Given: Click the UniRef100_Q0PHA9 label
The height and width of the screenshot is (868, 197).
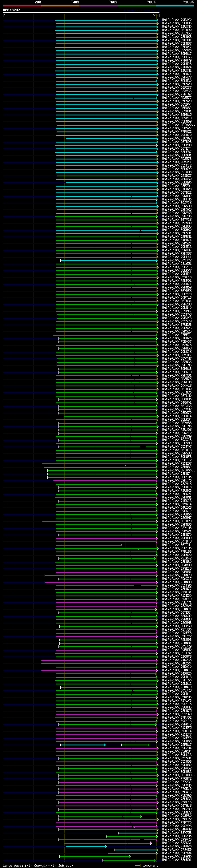Looking at the screenshot, I should (x=177, y=538).
